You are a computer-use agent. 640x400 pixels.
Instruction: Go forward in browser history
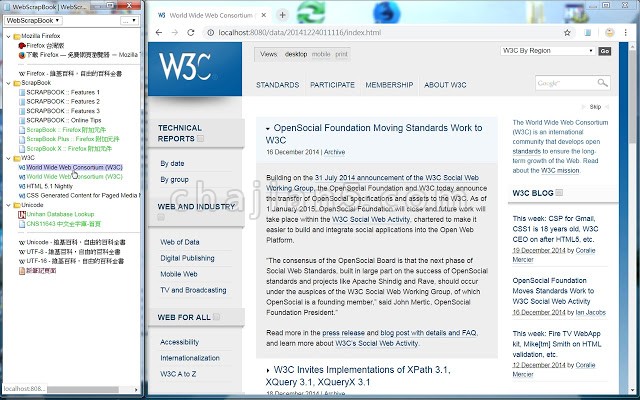(x=175, y=33)
